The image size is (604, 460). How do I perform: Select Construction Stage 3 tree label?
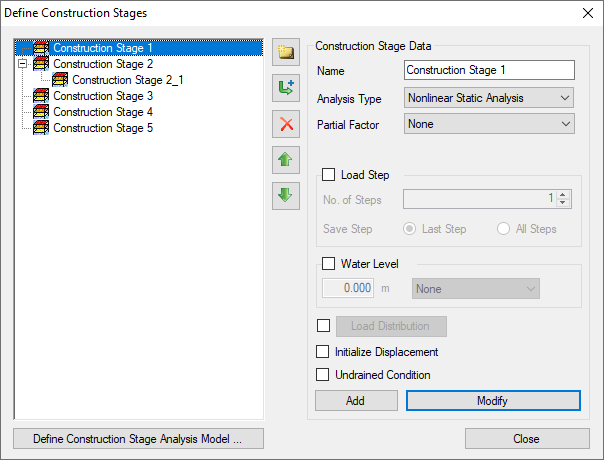tap(103, 96)
